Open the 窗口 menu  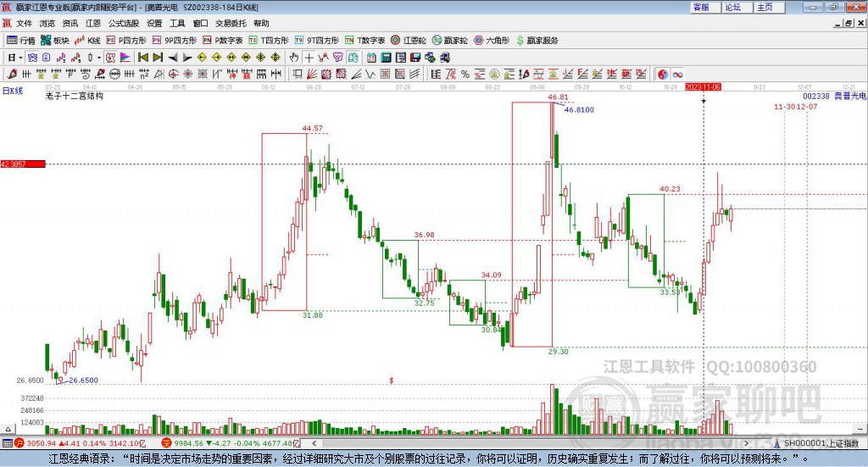200,23
